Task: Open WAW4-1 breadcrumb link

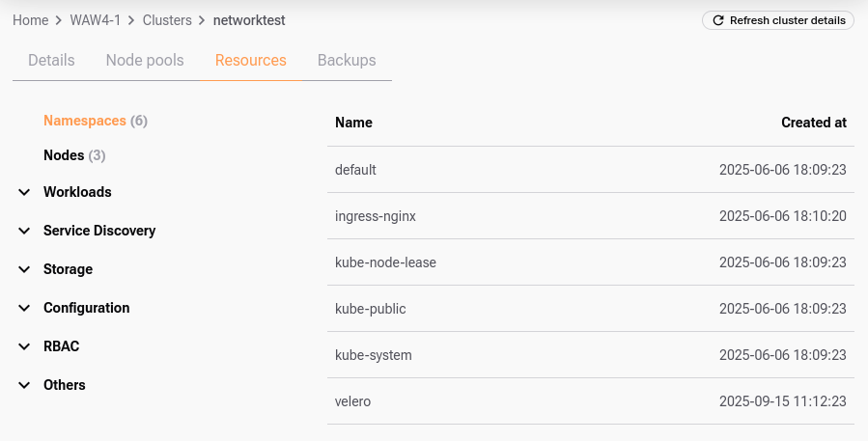Action: (x=96, y=20)
